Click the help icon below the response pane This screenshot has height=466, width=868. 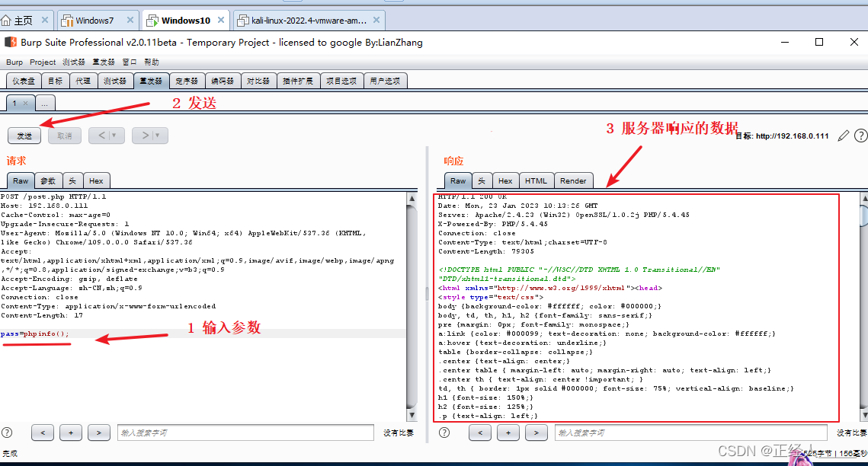444,432
